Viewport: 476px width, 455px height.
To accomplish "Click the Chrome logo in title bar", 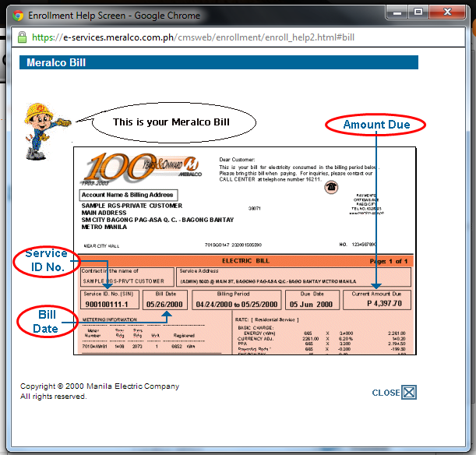I will 18,16.
